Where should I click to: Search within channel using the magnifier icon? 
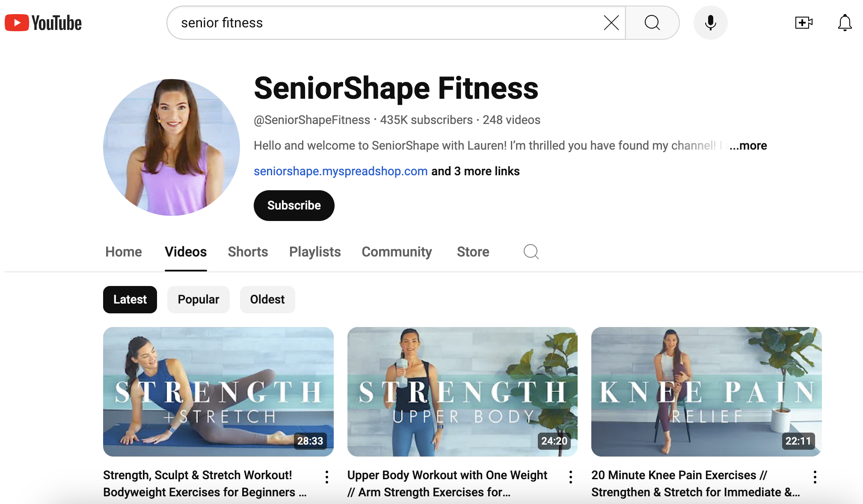pos(531,251)
